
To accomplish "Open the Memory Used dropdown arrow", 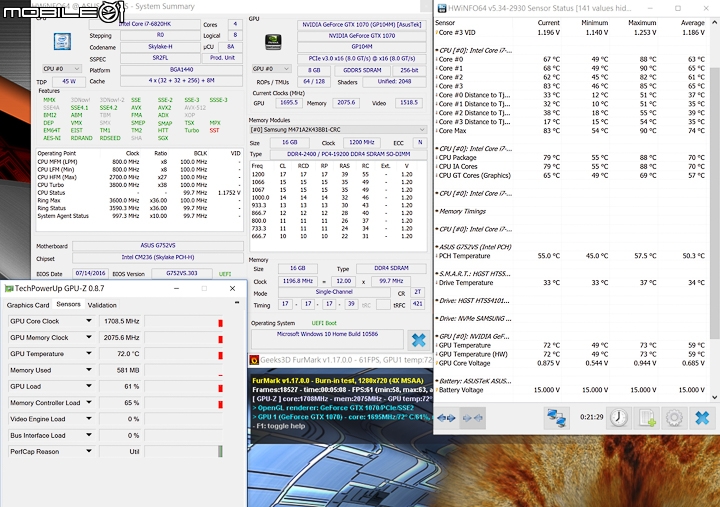I will pyautogui.click(x=89, y=370).
